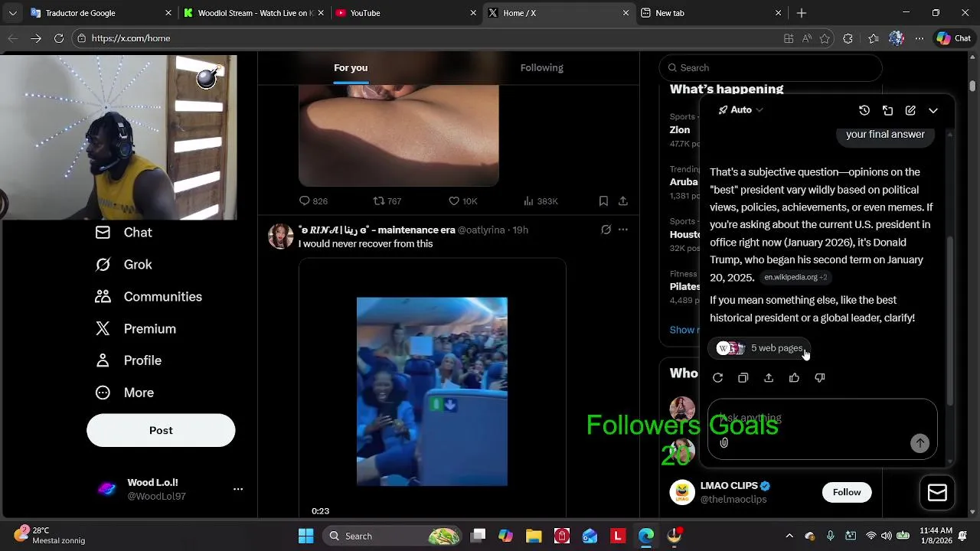Open a new browser tab
Viewport: 980px width, 551px height.
[802, 13]
